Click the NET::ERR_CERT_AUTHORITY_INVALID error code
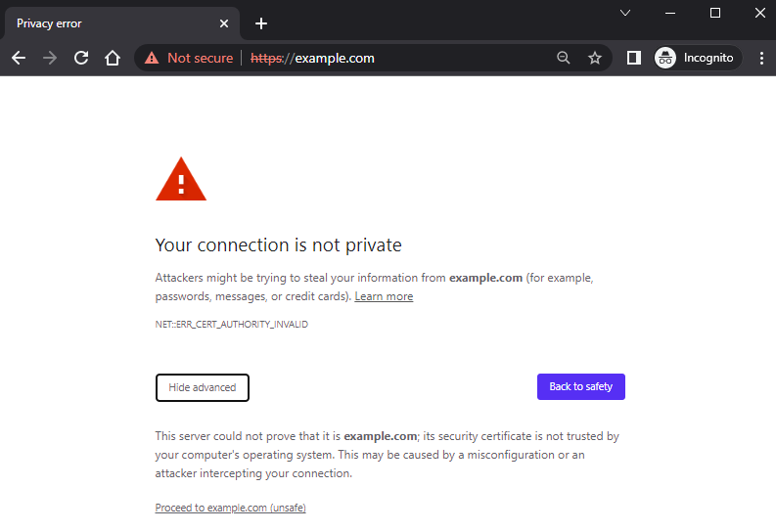Image resolution: width=776 pixels, height=532 pixels. (232, 325)
